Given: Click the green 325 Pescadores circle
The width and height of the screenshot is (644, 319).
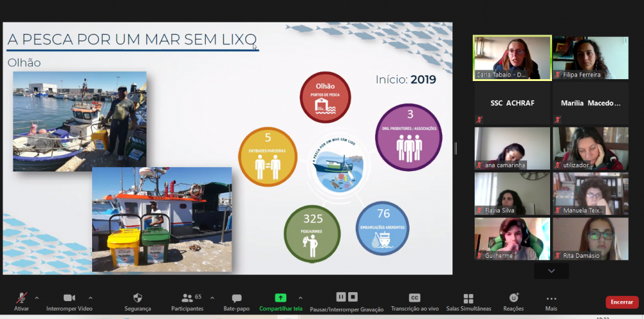Looking at the screenshot, I should pos(312,234).
